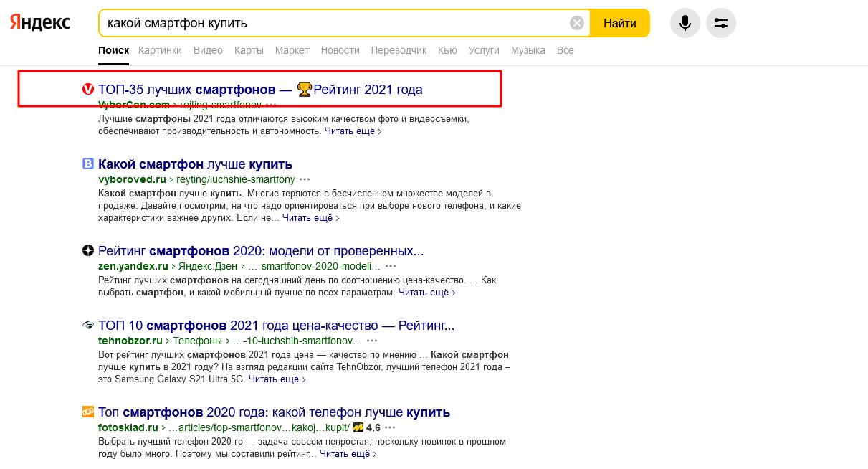
Task: Open three-dots menu for zen.yandex.ru result
Action: click(391, 266)
